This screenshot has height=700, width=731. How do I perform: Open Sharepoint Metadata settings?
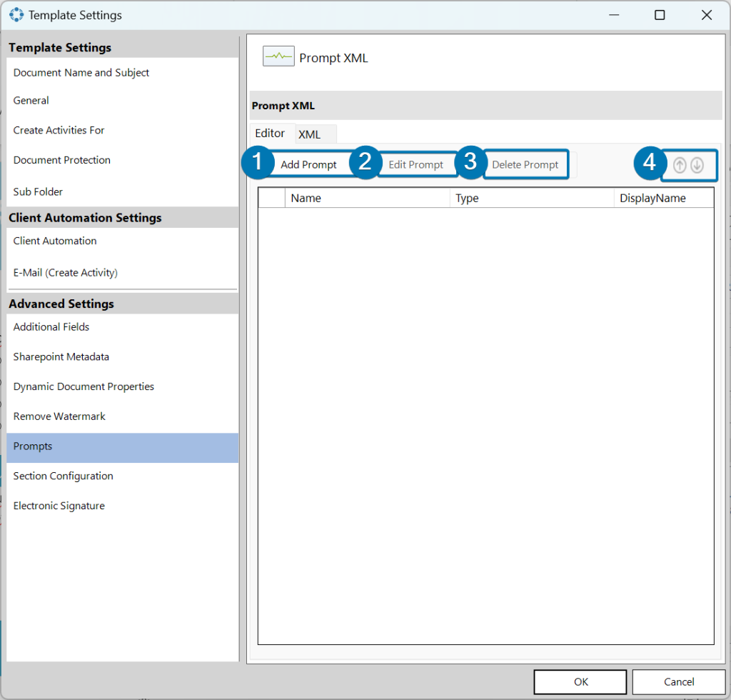pos(123,357)
